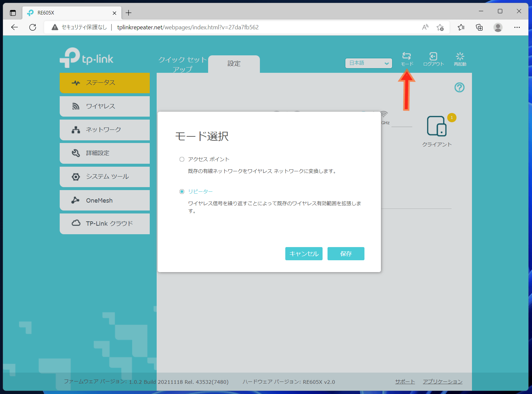Click the browser address bar URL

click(x=188, y=27)
